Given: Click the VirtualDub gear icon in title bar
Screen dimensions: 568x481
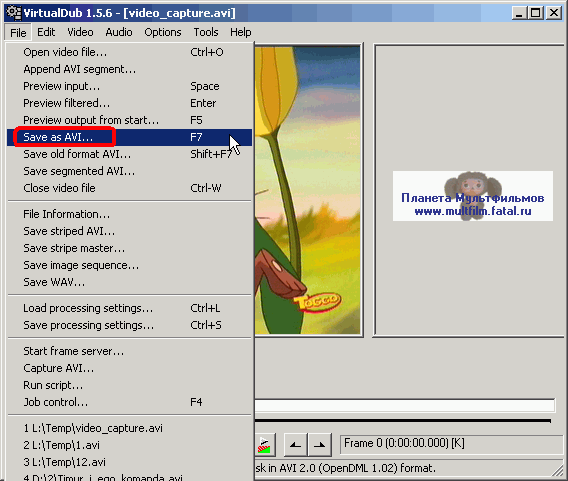Looking at the screenshot, I should click(14, 13).
